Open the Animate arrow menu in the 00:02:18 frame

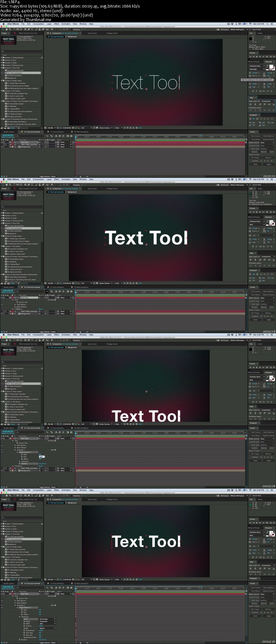[55, 300]
